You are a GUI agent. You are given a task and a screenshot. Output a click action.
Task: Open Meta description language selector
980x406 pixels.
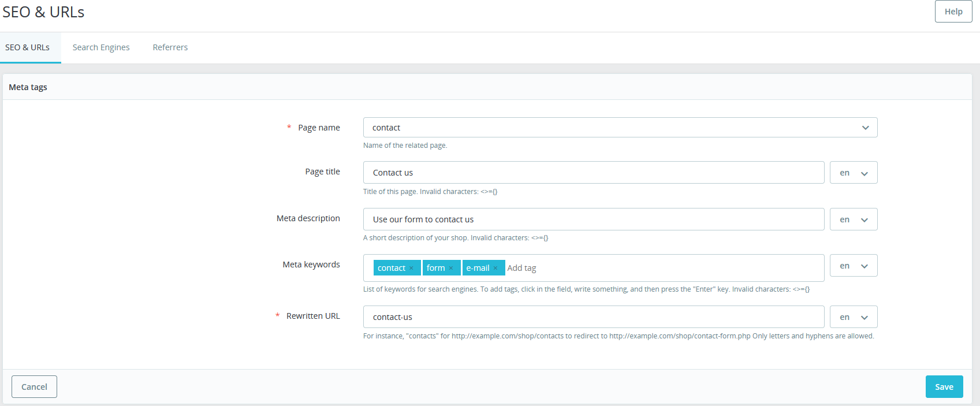coord(854,219)
